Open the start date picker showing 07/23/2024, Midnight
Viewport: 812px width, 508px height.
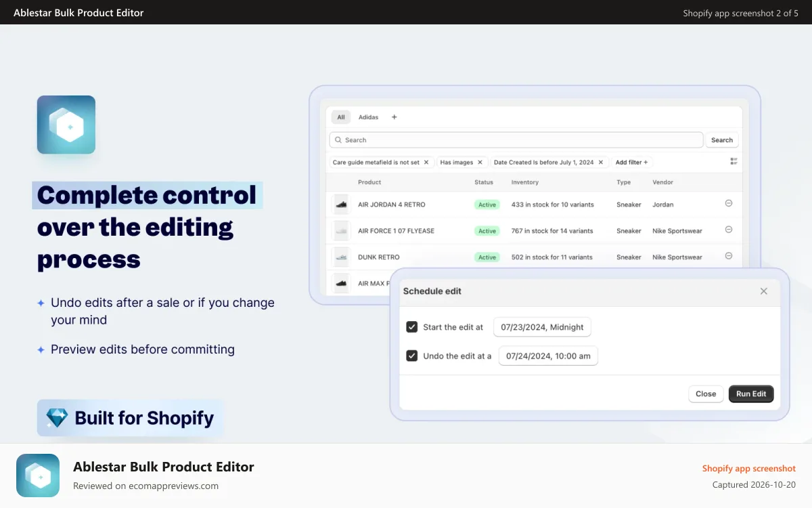(542, 327)
